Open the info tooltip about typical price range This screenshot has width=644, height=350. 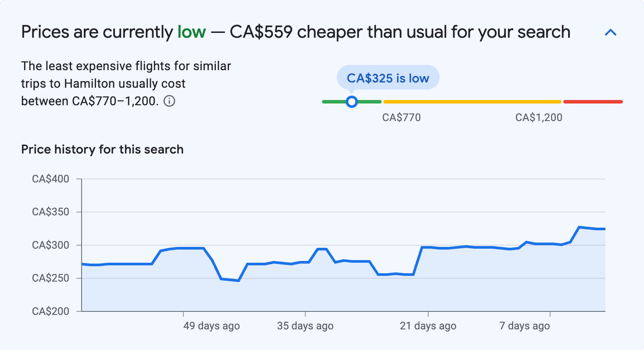point(170,101)
